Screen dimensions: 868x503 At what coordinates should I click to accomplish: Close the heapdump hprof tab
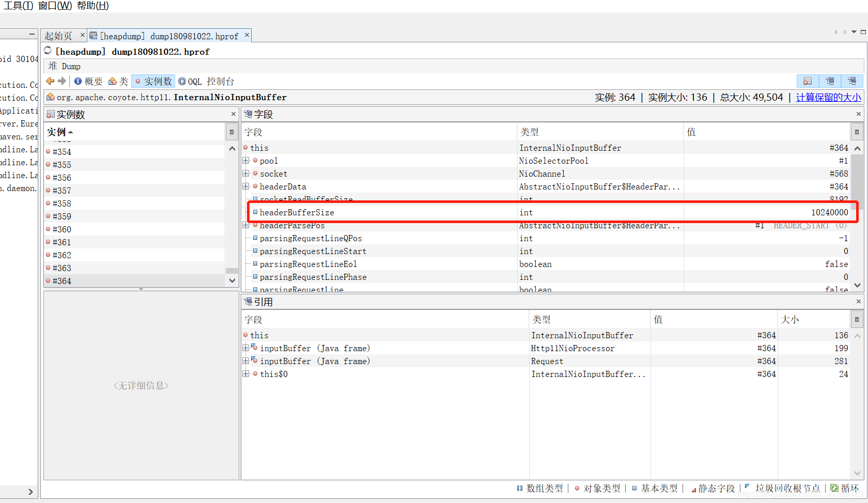pos(247,35)
